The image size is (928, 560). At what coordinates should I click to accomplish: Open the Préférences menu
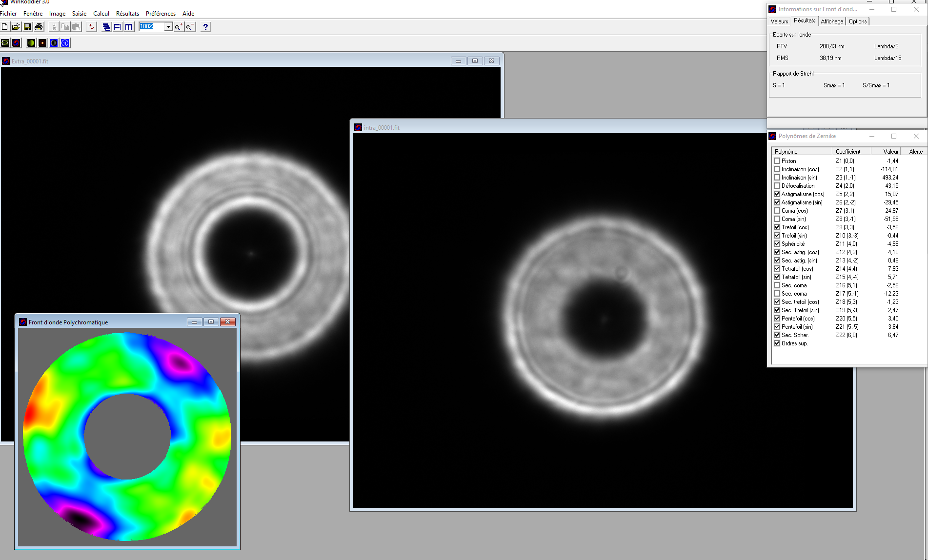point(161,14)
